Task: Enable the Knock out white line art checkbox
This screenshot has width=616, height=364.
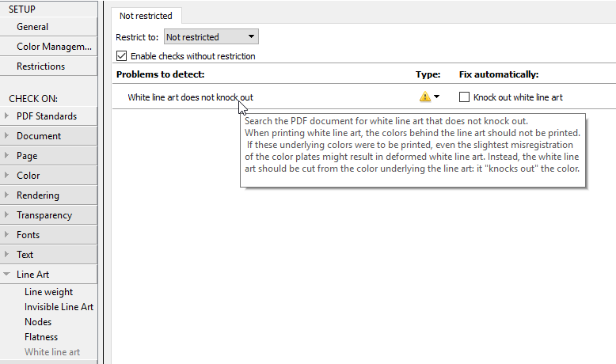Action: (465, 97)
